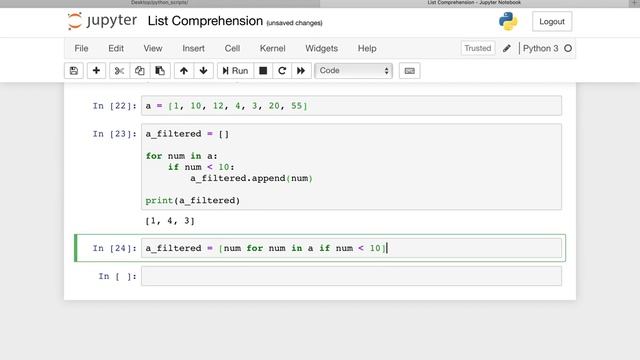Click the In [22] prompt label
The width and height of the screenshot is (640, 360).
point(114,106)
